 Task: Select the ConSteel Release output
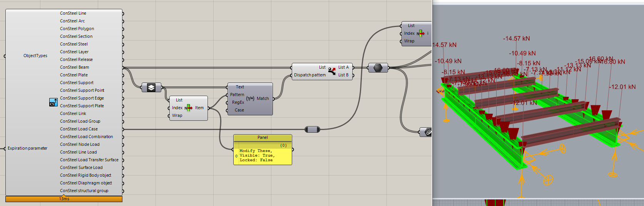(x=76, y=59)
